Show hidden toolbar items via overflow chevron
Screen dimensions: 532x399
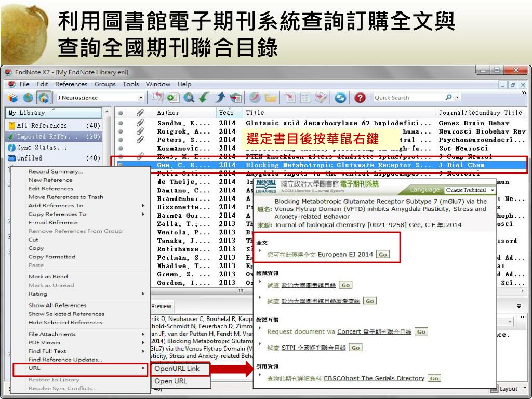tap(524, 94)
